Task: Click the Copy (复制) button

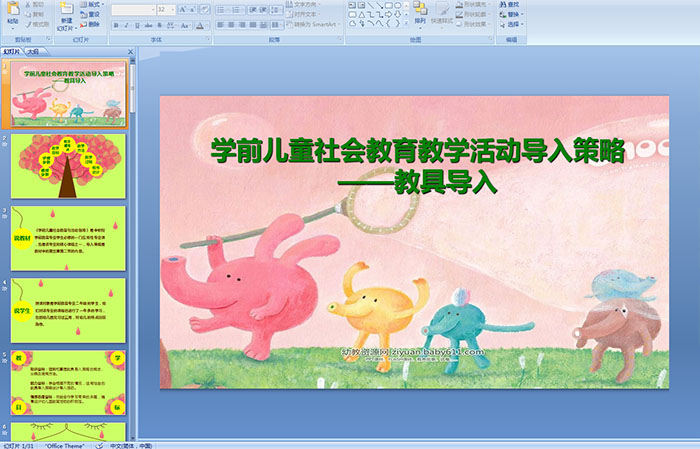Action: click(x=34, y=15)
